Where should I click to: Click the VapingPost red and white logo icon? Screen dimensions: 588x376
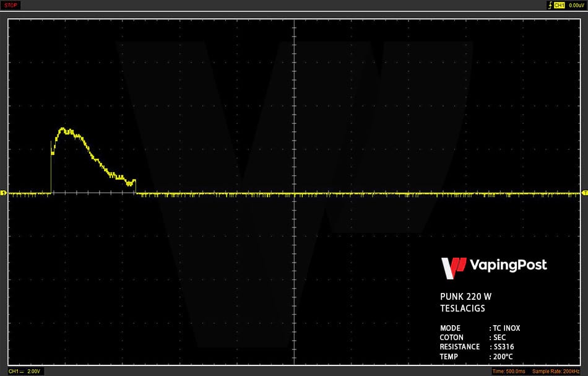coord(453,268)
